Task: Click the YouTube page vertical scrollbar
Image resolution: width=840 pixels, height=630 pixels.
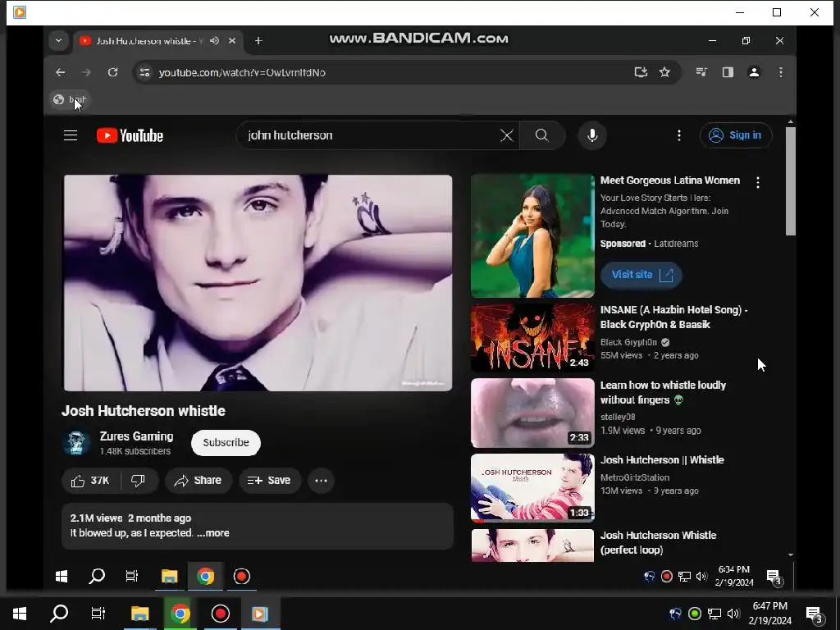Action: point(790,181)
